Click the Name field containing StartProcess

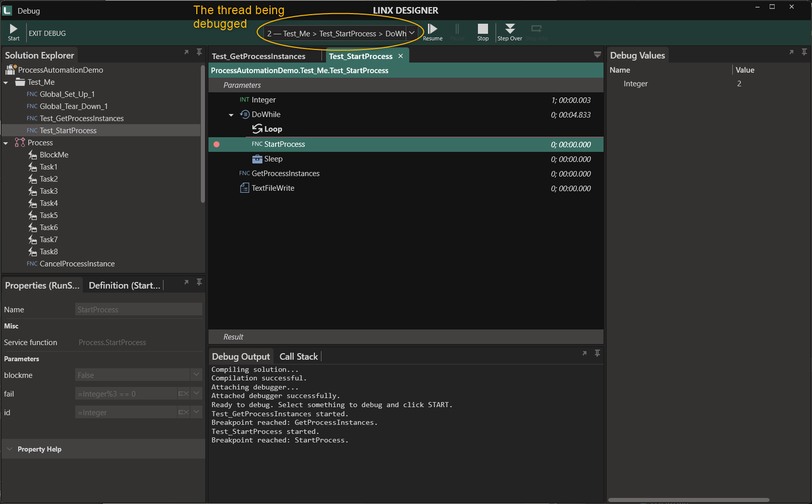pyautogui.click(x=139, y=309)
